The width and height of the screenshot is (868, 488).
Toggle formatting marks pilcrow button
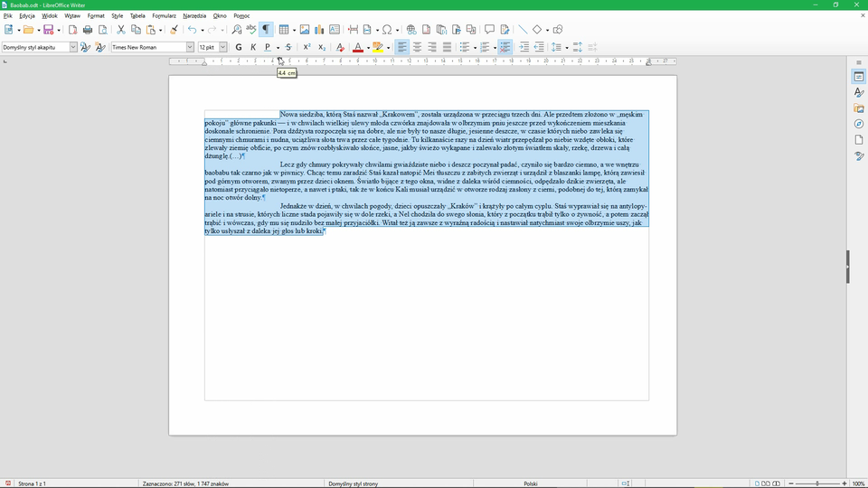[x=266, y=30]
